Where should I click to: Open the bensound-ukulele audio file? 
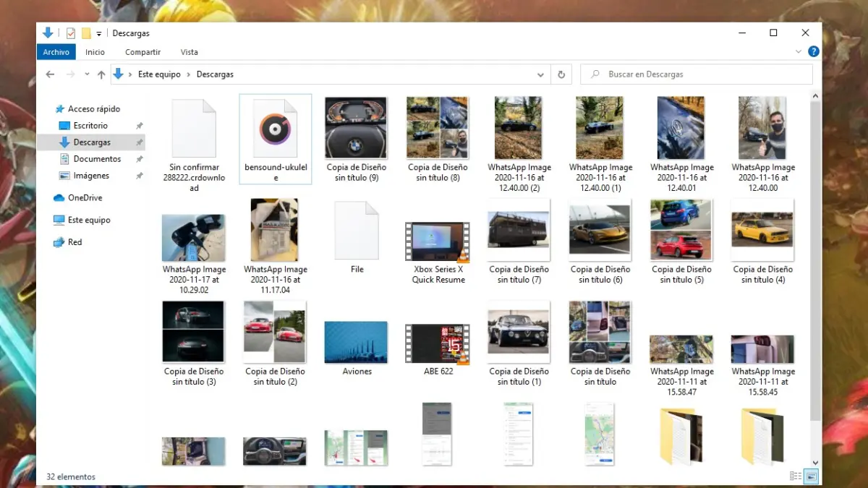pyautogui.click(x=275, y=130)
